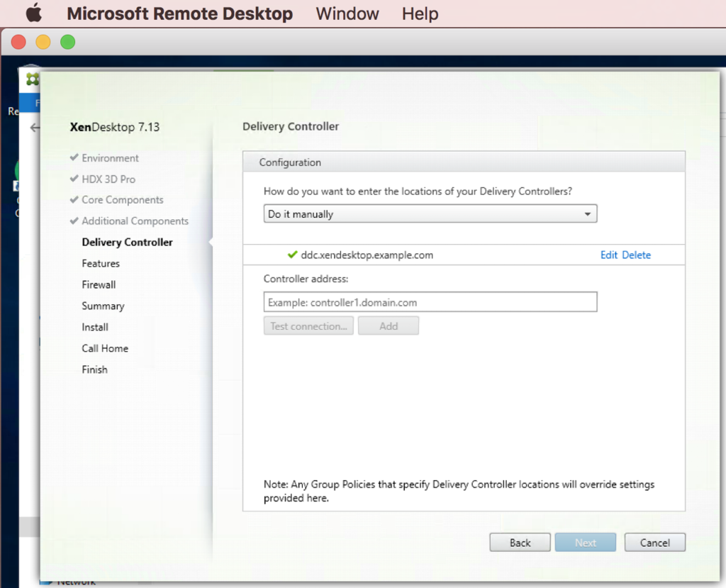
Task: Delete the ddc.xendesktop.example.com controller
Action: [636, 255]
